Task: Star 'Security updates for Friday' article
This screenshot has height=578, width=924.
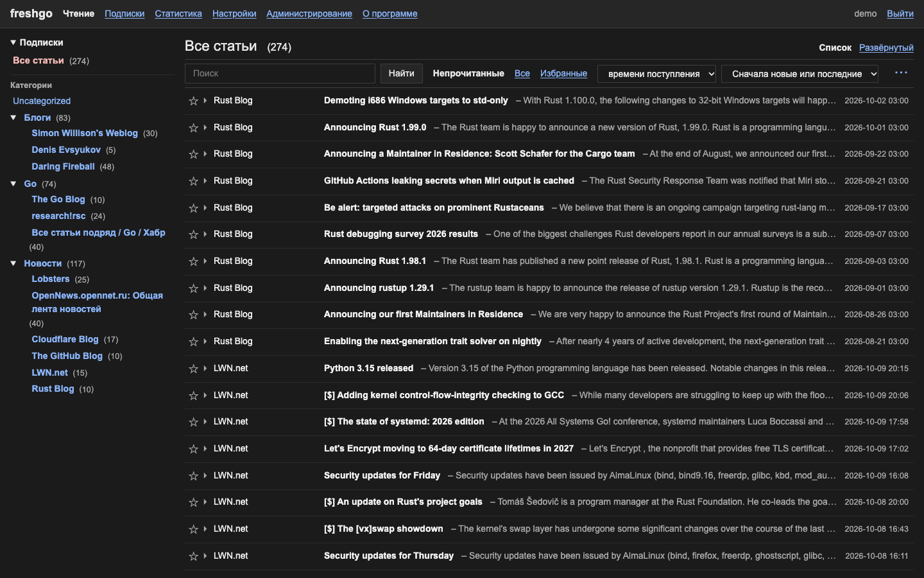Action: (x=193, y=476)
